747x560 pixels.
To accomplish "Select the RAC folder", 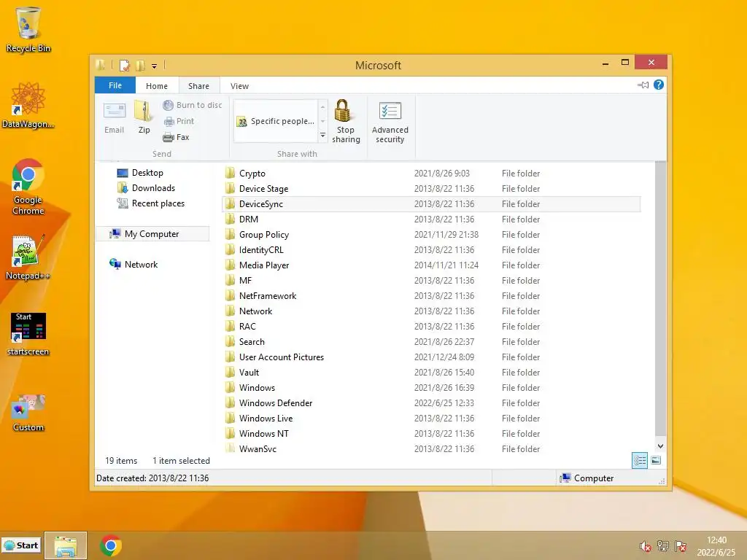I will pos(431,326).
